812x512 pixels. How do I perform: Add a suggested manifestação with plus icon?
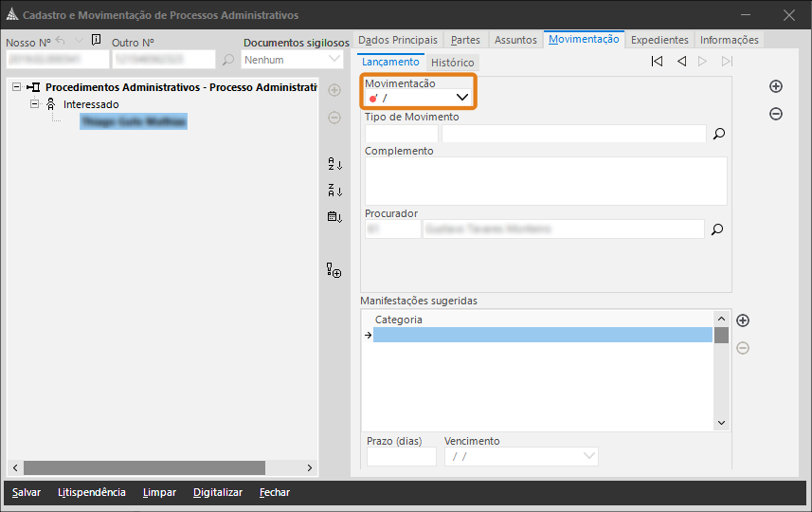click(743, 320)
